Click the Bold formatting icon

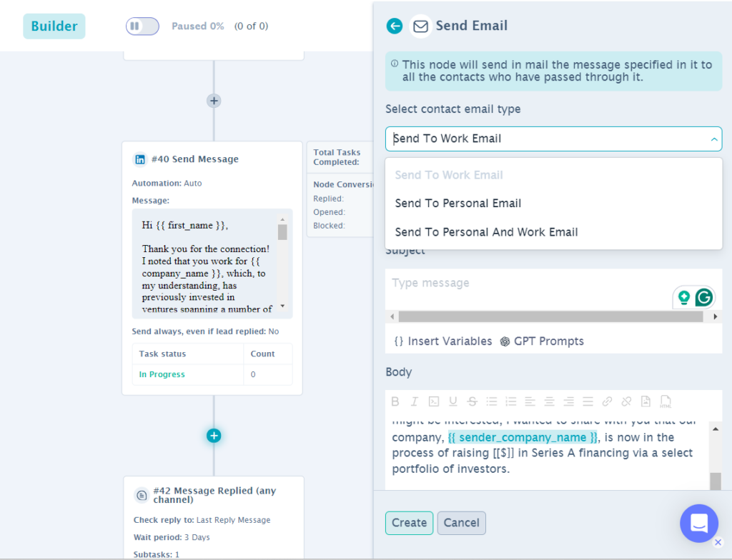[395, 401]
